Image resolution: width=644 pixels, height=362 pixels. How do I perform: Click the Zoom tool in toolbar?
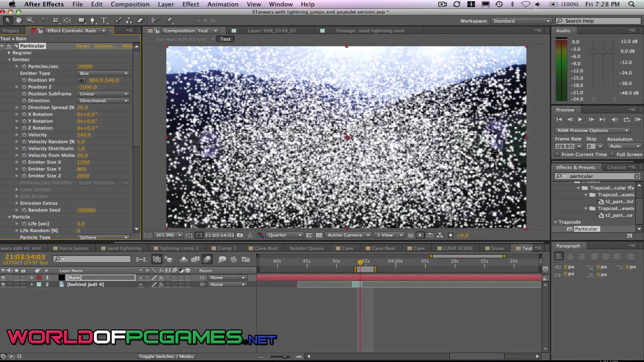(29, 20)
